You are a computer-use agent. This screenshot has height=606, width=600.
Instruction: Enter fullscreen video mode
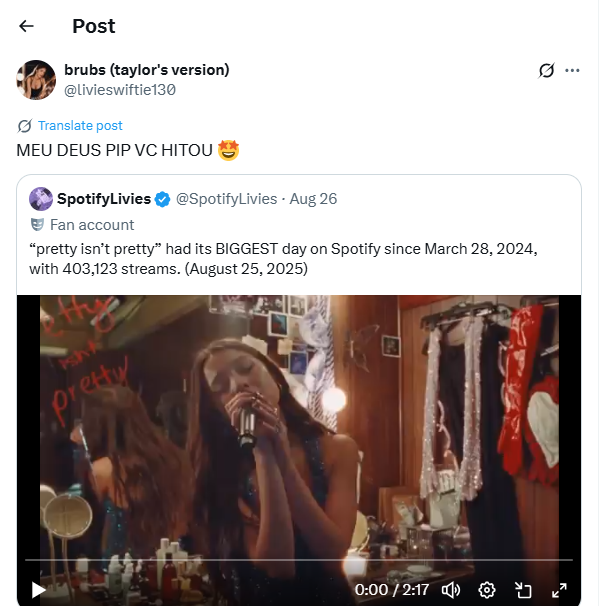click(x=560, y=589)
